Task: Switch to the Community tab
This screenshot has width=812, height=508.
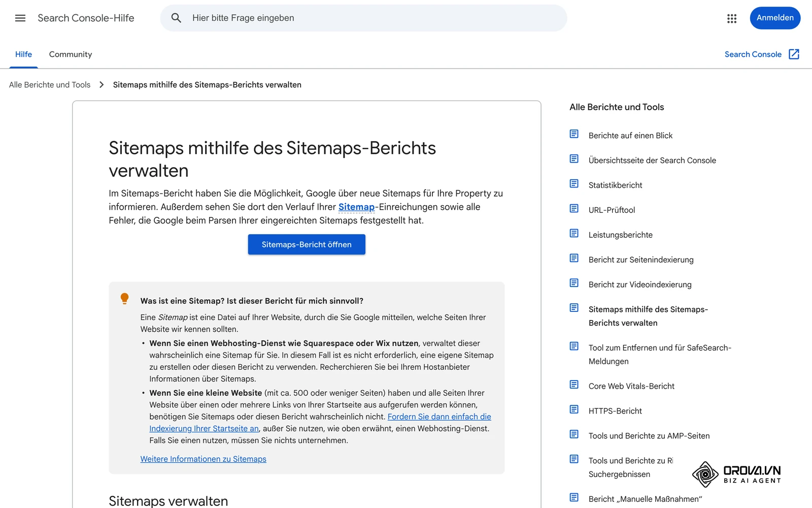Action: click(71, 54)
